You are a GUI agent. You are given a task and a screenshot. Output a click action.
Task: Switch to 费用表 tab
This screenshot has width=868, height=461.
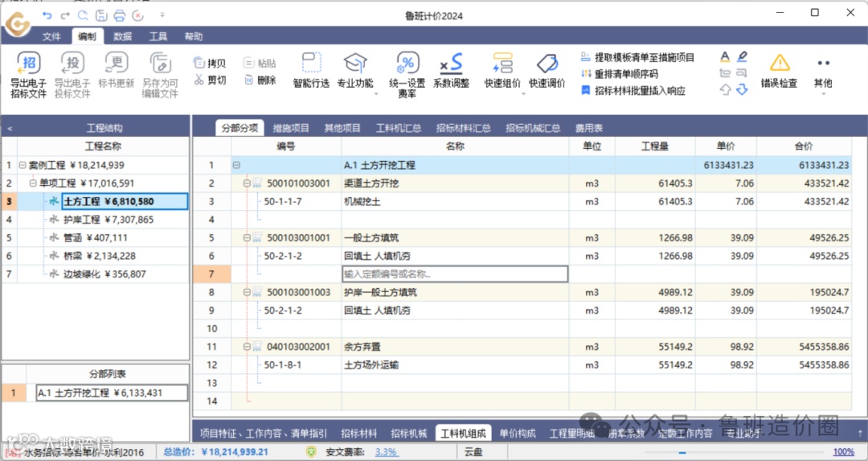[x=588, y=128]
